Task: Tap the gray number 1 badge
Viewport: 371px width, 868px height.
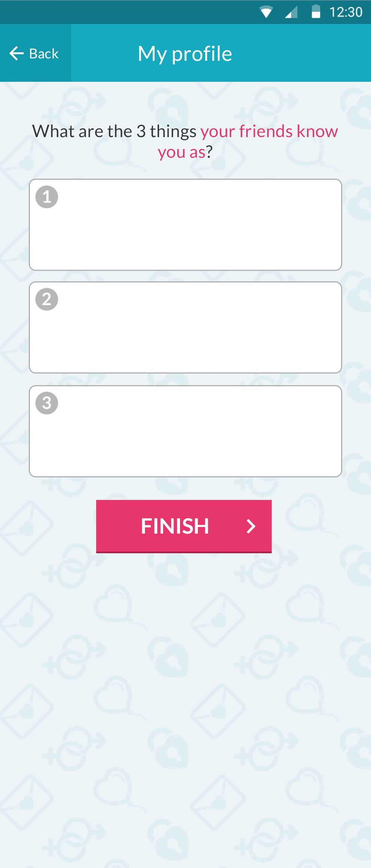Action: (47, 197)
